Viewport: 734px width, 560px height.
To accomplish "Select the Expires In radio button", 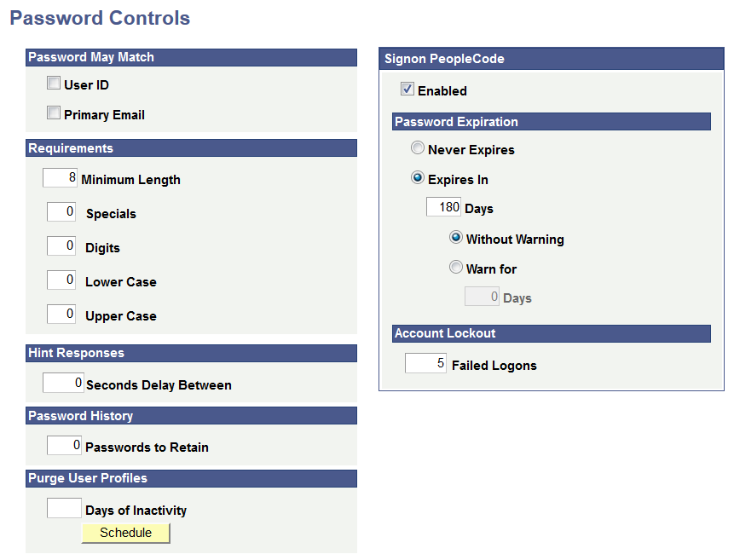I will point(418,178).
